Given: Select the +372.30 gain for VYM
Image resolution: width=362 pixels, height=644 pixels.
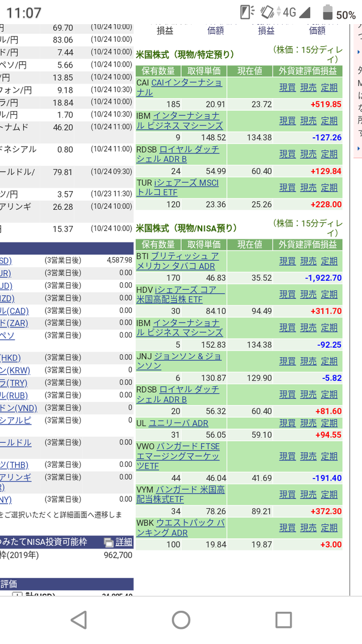Looking at the screenshot, I should [x=326, y=511].
